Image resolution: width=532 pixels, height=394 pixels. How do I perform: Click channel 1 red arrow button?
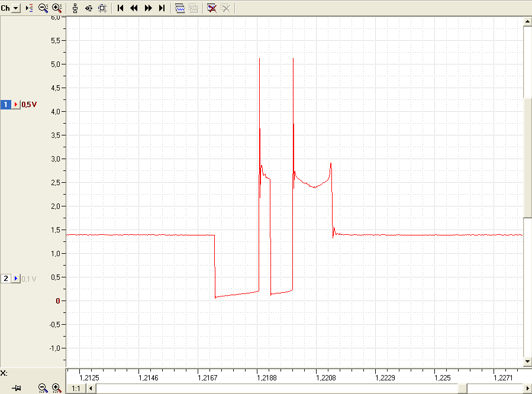[16, 105]
